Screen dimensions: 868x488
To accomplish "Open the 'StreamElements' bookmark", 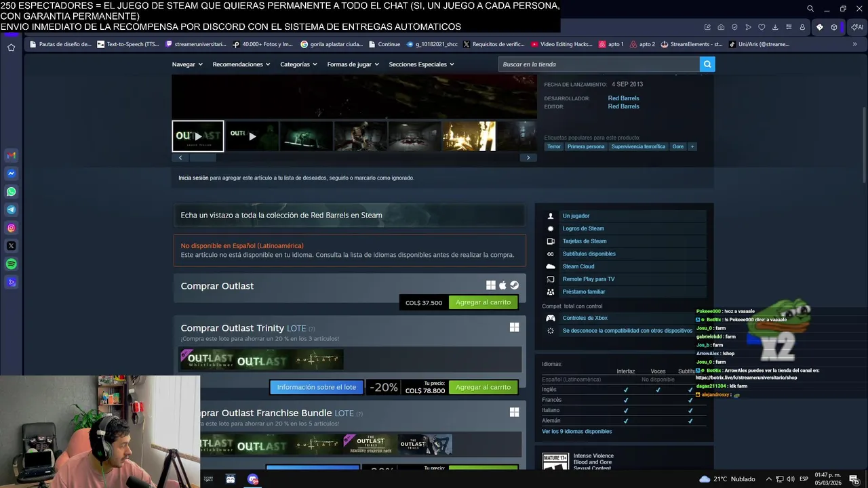I will [692, 44].
